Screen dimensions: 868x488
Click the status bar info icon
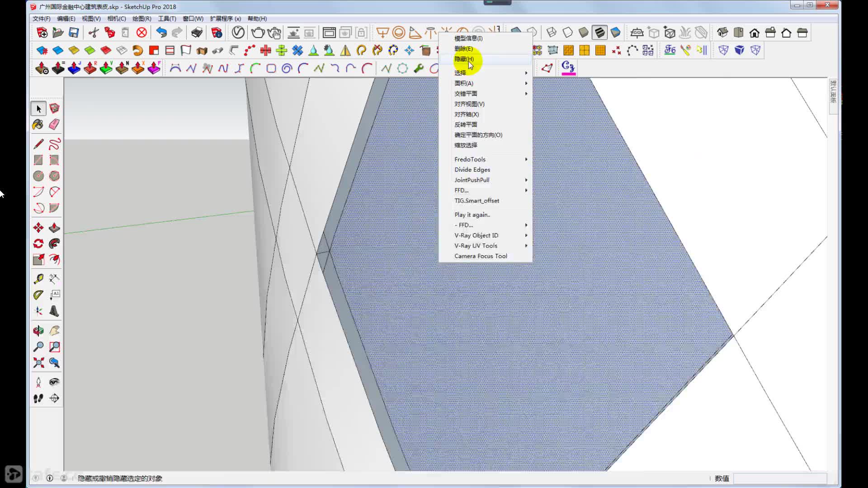point(50,478)
